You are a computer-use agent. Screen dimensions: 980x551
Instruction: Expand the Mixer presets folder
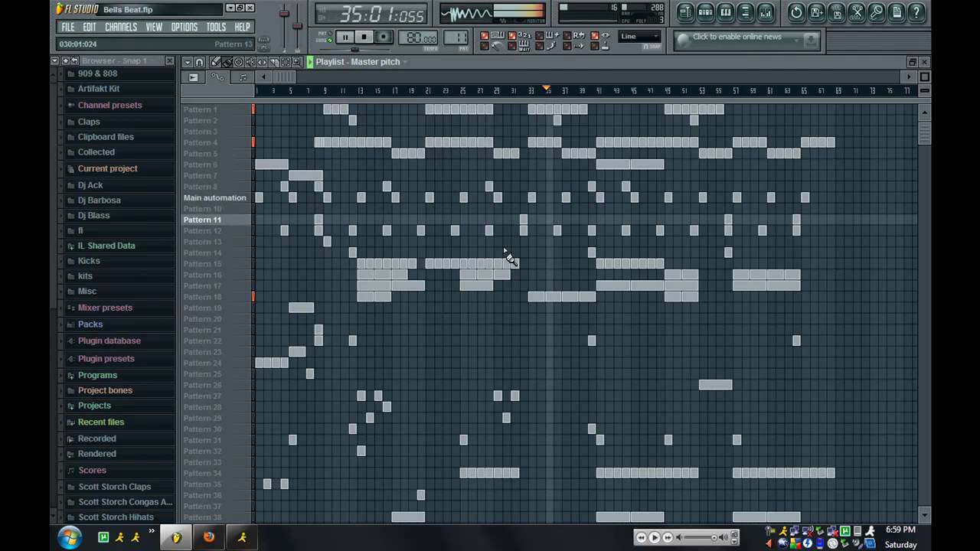105,308
